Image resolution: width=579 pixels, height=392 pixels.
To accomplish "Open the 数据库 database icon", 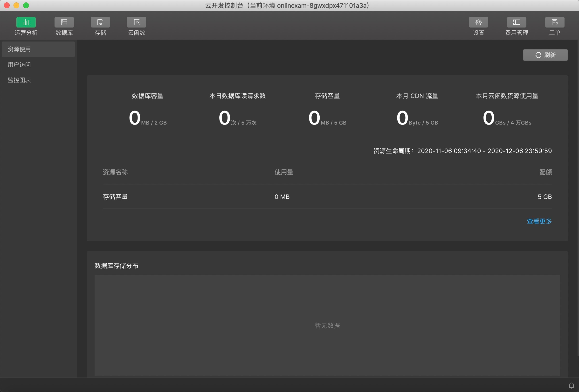I will coord(64,22).
